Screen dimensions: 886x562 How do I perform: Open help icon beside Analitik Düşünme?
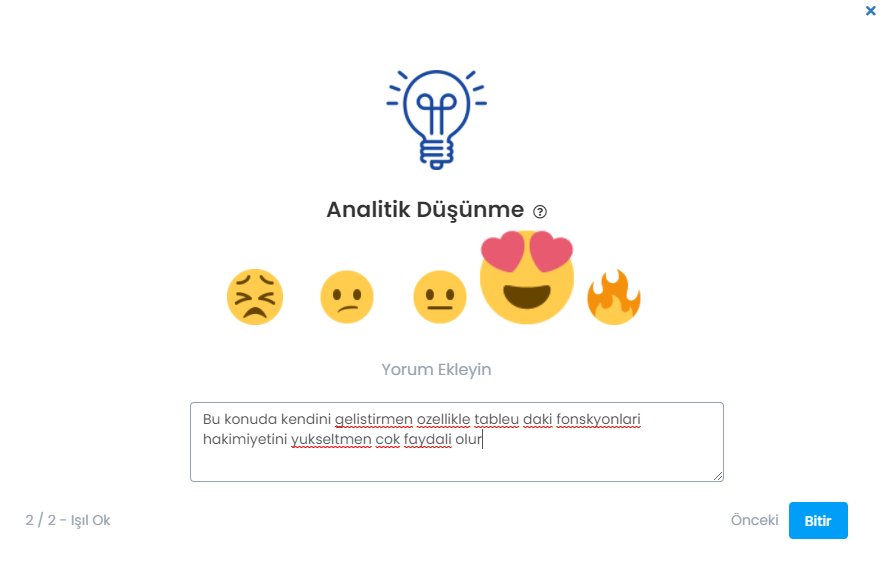540,211
